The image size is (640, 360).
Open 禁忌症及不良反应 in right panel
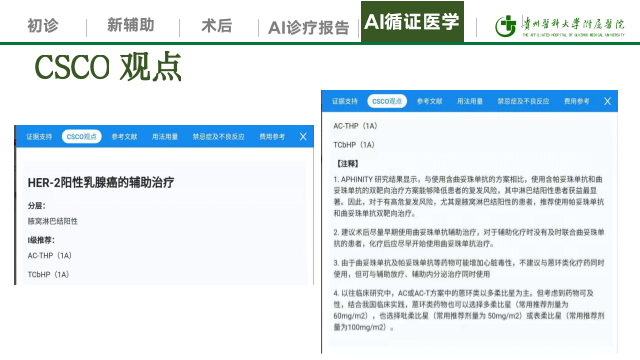pyautogui.click(x=523, y=101)
